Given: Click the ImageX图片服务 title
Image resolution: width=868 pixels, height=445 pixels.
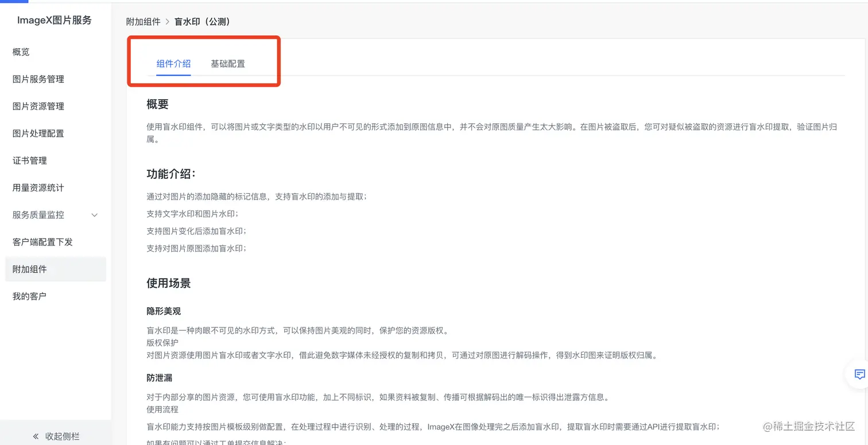Looking at the screenshot, I should click(x=55, y=20).
